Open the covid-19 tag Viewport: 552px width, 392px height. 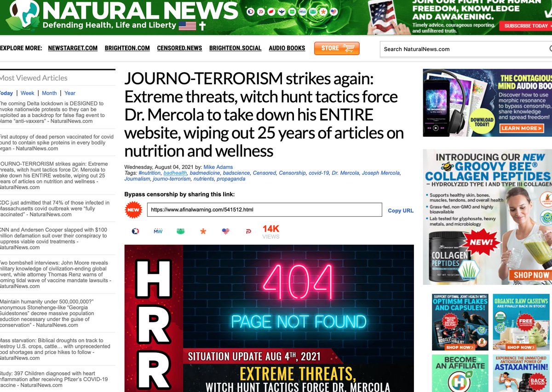point(319,173)
